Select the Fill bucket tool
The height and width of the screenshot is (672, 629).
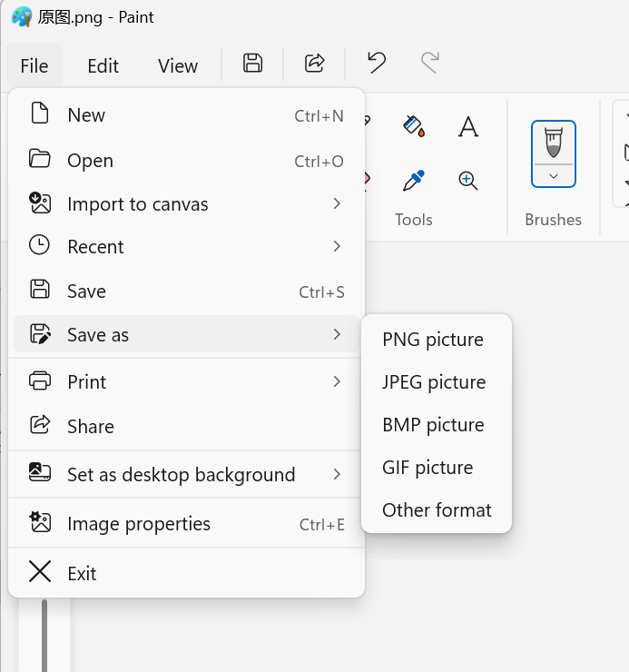pyautogui.click(x=414, y=125)
